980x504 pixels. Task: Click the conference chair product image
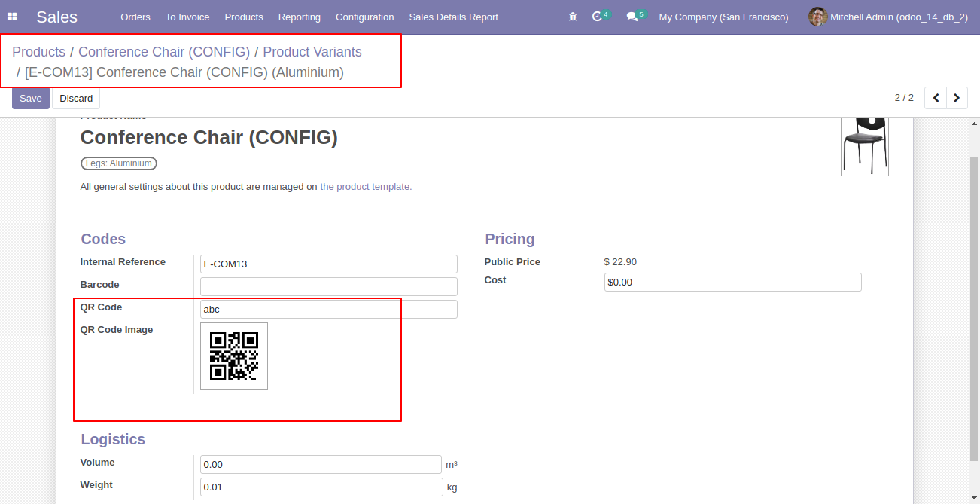865,146
